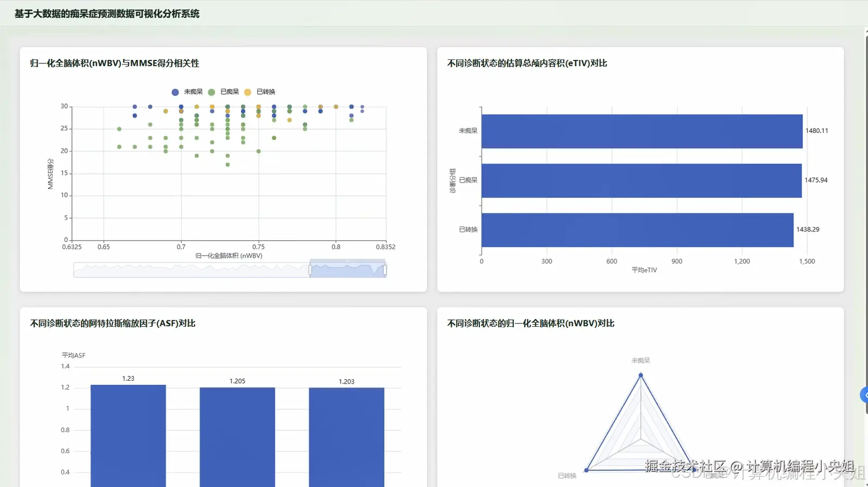Viewport: 868px width, 487px height.
Task: Click the 已痴呆 category label on eTIV chart
Action: coord(468,180)
